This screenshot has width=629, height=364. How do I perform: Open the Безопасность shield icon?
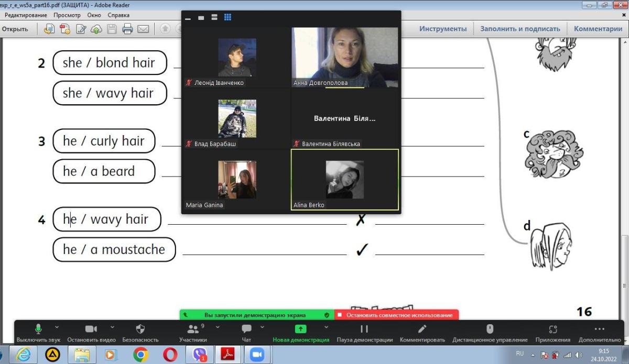[x=140, y=333]
